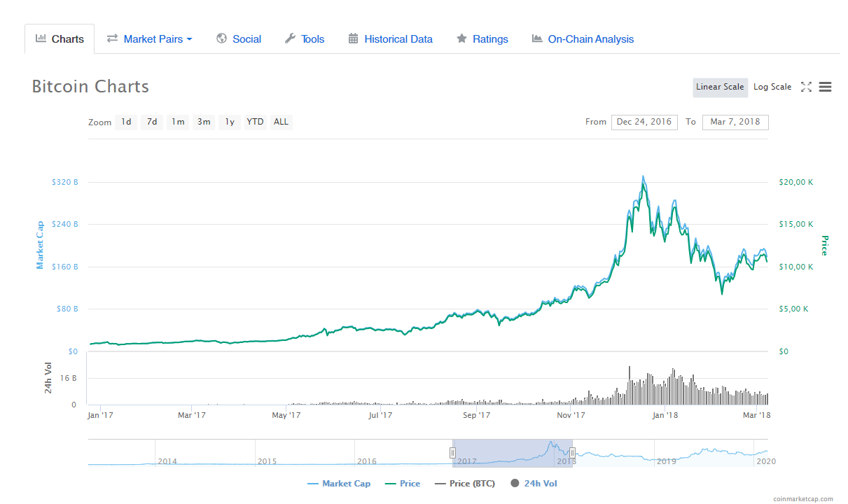Edit the To date field

tap(735, 122)
